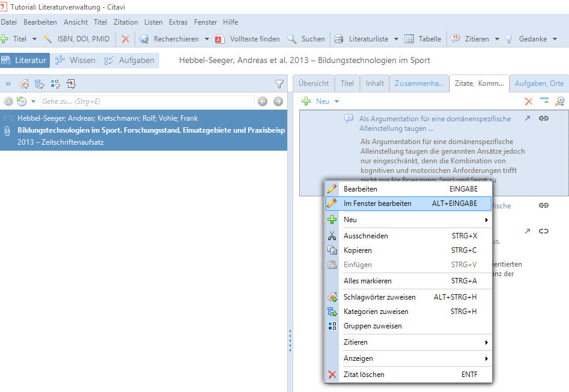
Task: Click the Recherchieren globe search icon
Action: coord(144,39)
